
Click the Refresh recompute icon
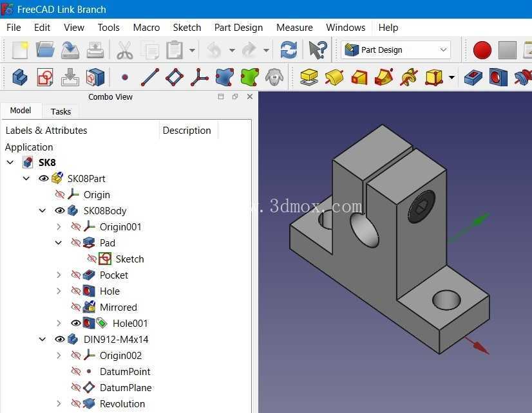(289, 50)
